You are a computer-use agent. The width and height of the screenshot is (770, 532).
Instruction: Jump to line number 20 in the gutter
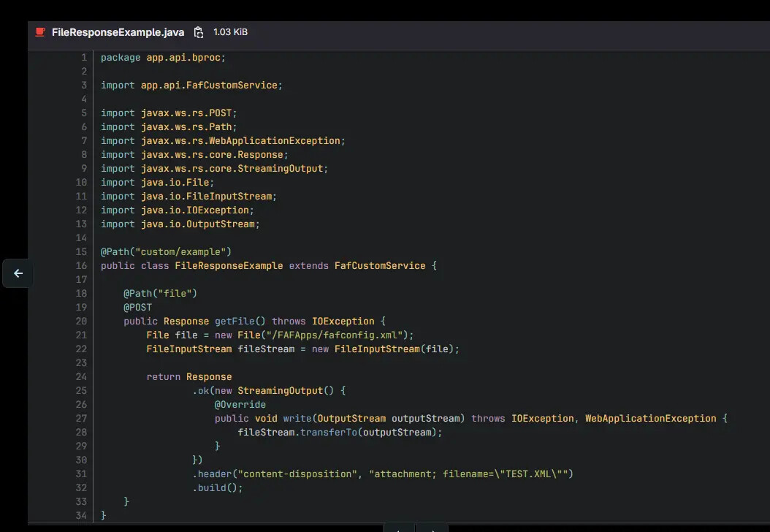coord(81,322)
